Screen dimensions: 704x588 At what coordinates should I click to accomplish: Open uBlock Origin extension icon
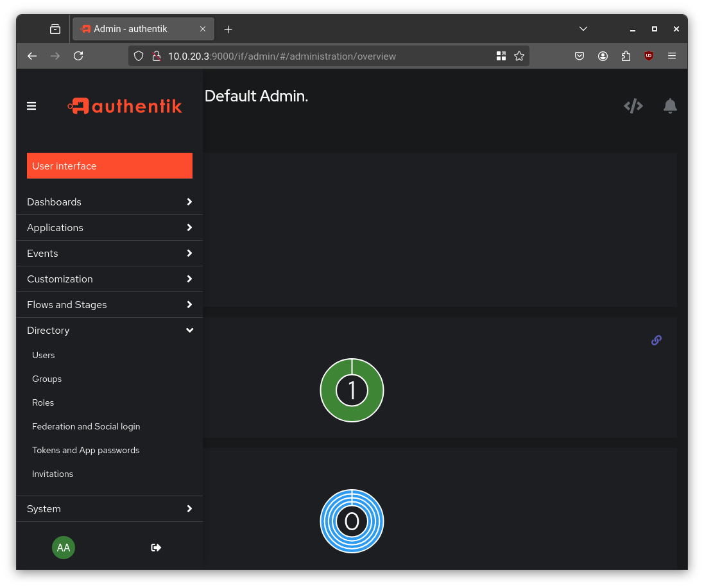pyautogui.click(x=648, y=56)
